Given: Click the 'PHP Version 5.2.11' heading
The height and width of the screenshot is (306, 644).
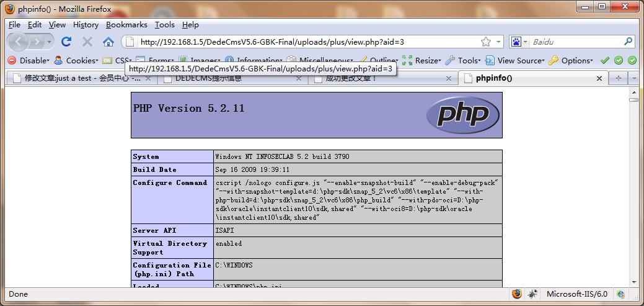Looking at the screenshot, I should tap(188, 108).
